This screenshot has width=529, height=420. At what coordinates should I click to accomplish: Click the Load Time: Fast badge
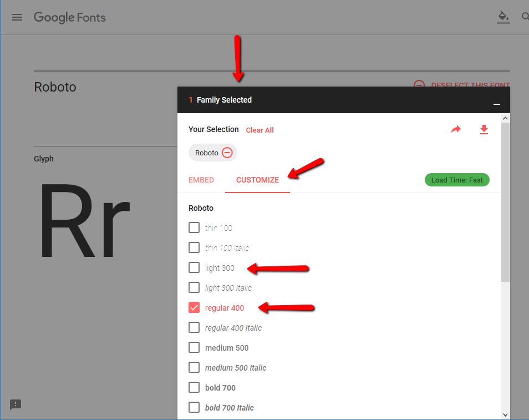(x=457, y=180)
